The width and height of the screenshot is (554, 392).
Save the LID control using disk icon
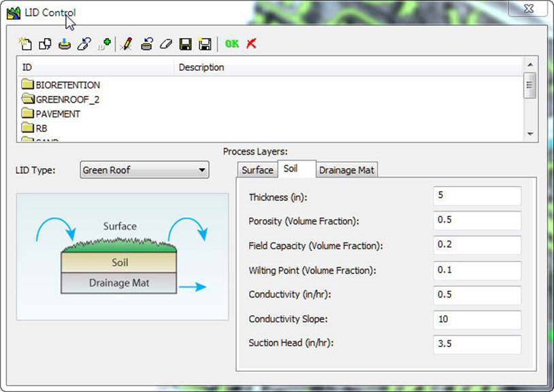(184, 43)
